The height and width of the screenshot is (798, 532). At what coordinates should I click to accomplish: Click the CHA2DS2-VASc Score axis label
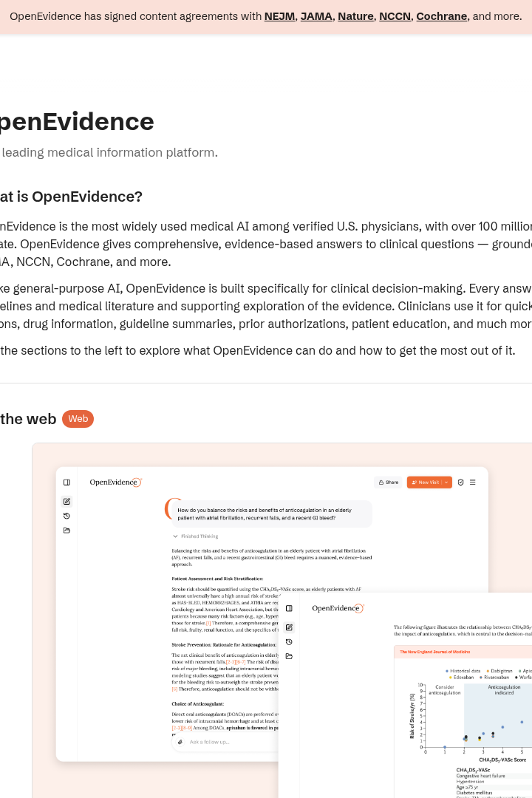[502, 760]
